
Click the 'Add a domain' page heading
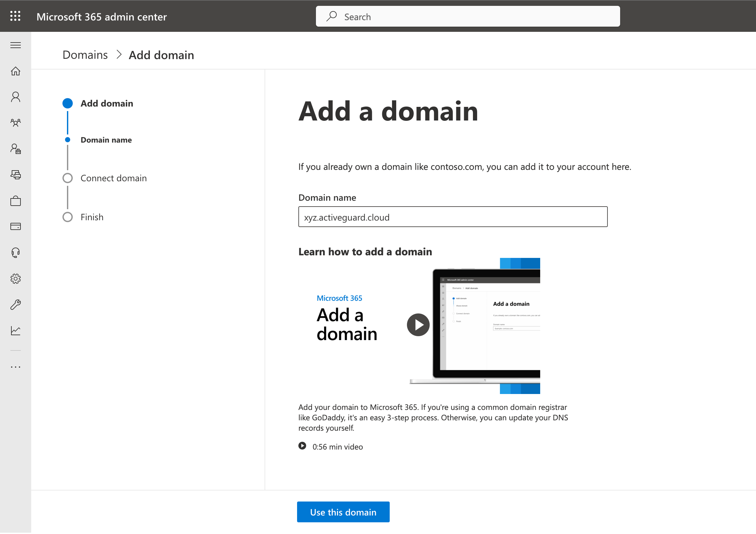pyautogui.click(x=388, y=111)
